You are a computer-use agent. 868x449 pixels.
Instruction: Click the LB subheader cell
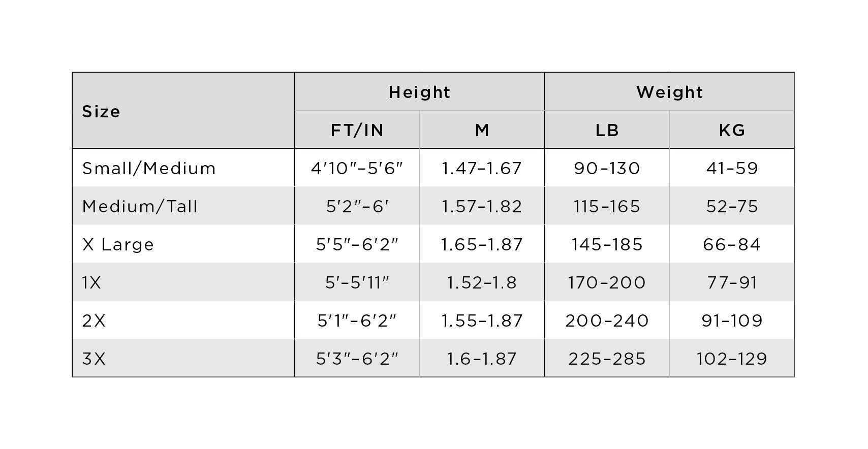coord(607,130)
